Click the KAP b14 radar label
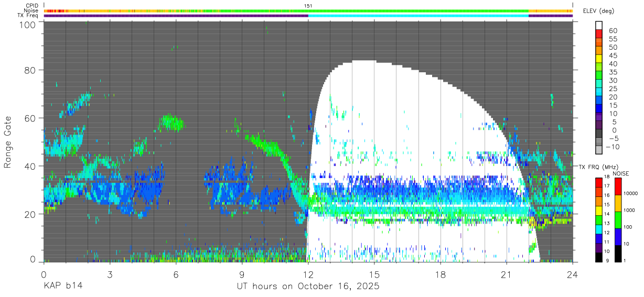 (x=62, y=287)
